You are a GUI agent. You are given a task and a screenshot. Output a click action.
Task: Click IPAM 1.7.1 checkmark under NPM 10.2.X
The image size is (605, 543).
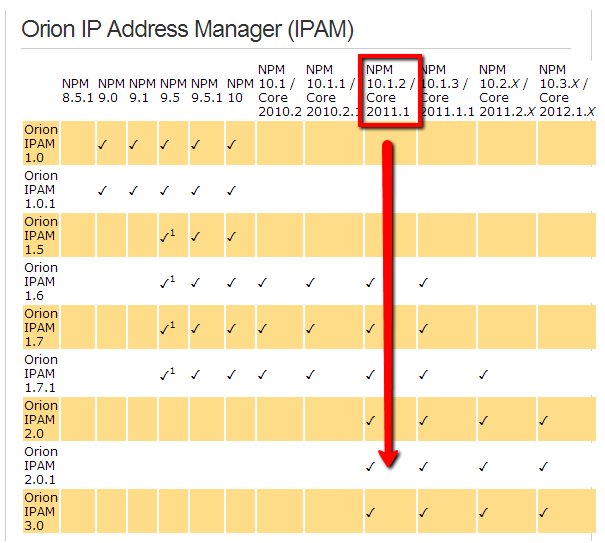(483, 374)
